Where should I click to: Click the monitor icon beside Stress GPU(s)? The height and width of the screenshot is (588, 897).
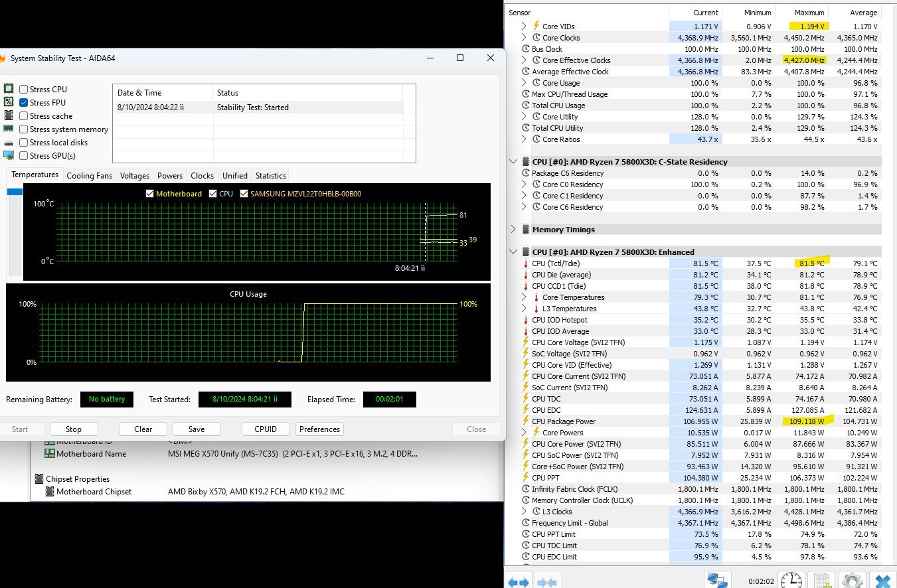click(9, 155)
